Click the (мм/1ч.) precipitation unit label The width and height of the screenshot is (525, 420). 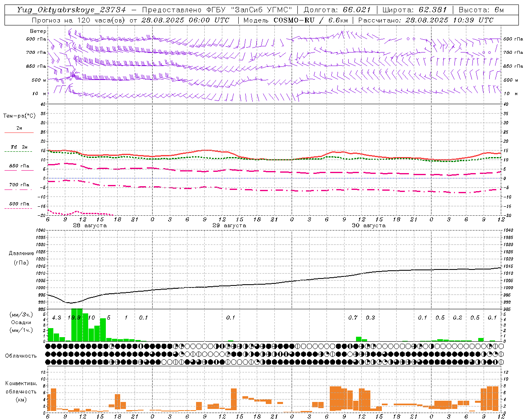pyautogui.click(x=21, y=330)
